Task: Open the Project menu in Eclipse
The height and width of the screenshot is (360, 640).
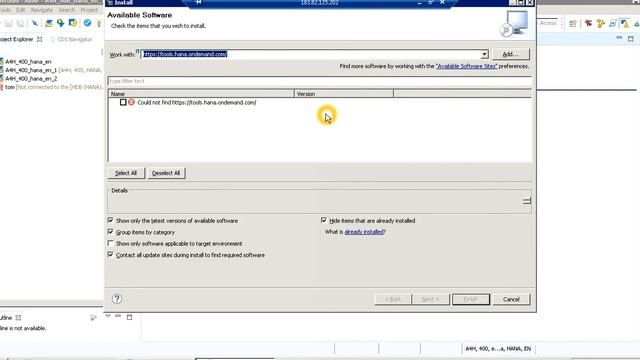Action: (89, 10)
